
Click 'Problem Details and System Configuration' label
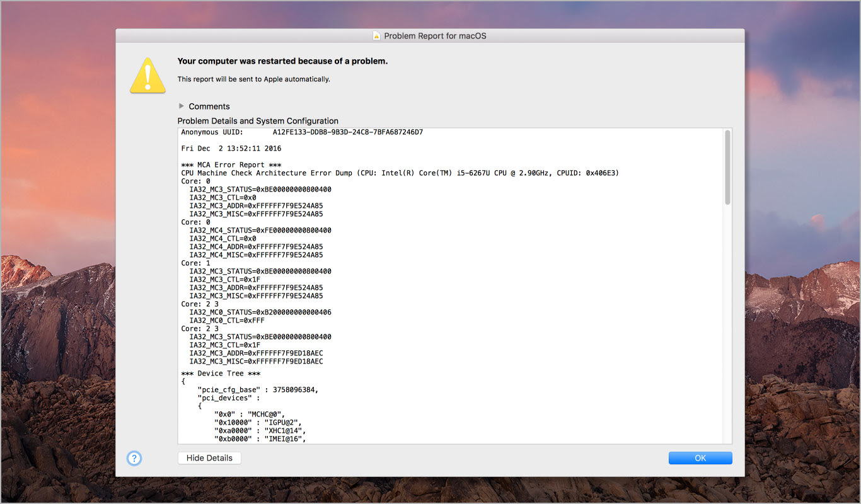pyautogui.click(x=258, y=121)
